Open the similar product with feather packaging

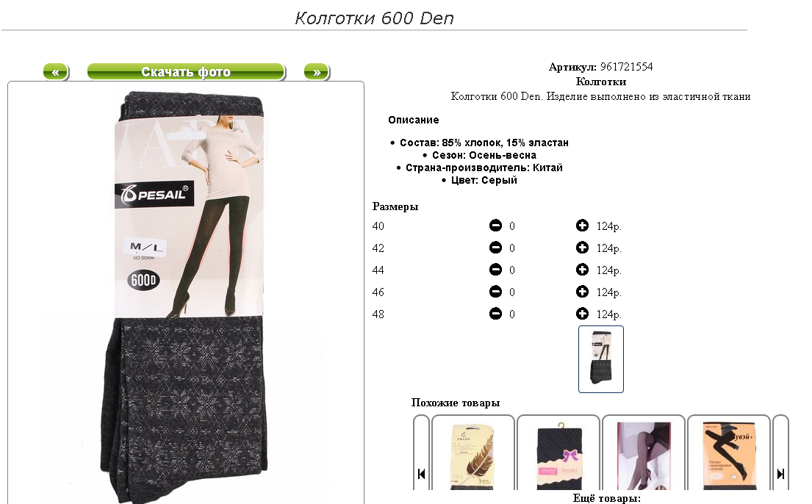(473, 456)
